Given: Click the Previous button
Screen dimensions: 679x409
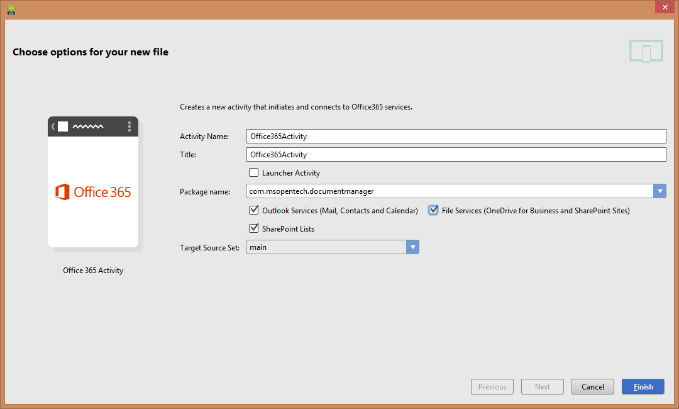Looking at the screenshot, I should [492, 387].
